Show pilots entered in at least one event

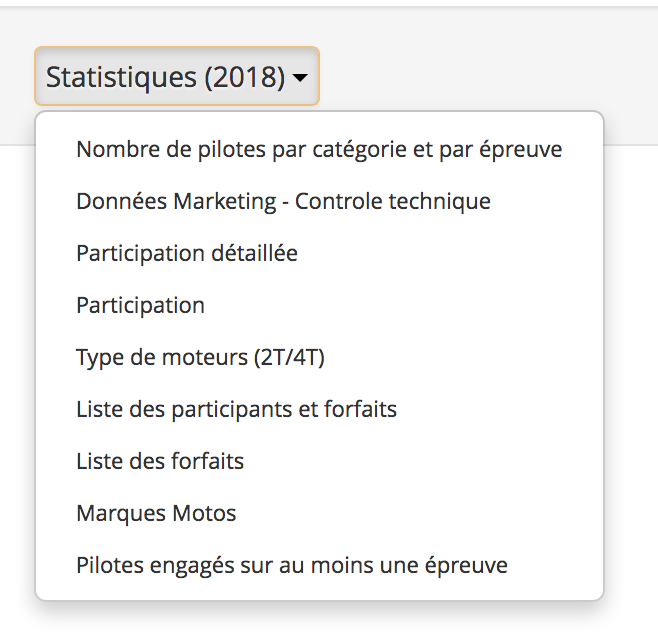tap(292, 566)
